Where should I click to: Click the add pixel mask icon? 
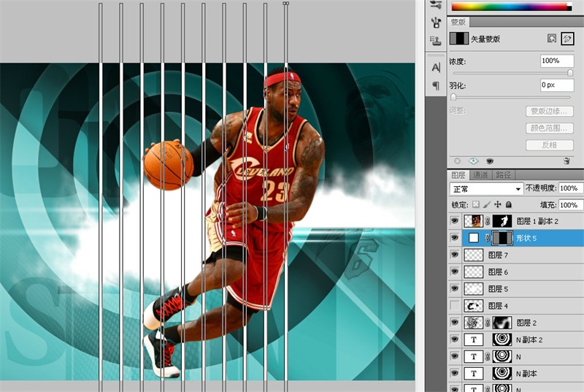tap(551, 39)
